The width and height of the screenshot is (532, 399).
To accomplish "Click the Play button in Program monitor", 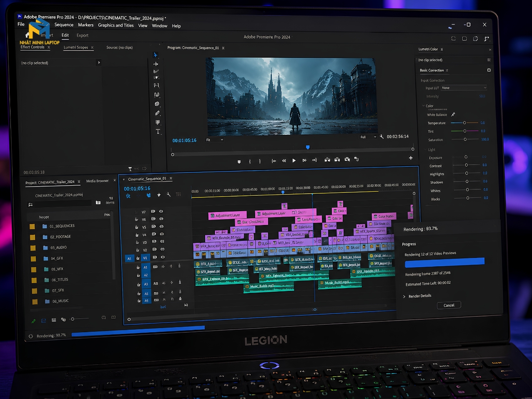I will [x=294, y=160].
